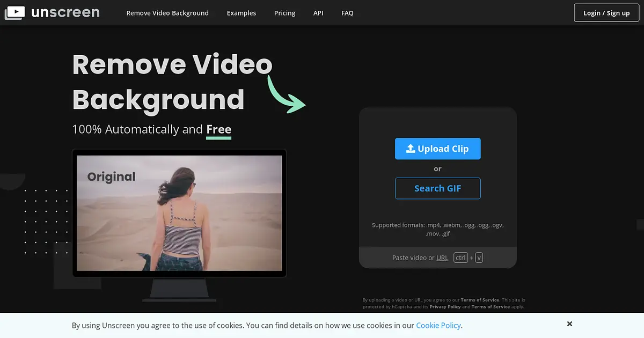This screenshot has height=338, width=644.
Task: Click the v key icon
Action: point(479,258)
